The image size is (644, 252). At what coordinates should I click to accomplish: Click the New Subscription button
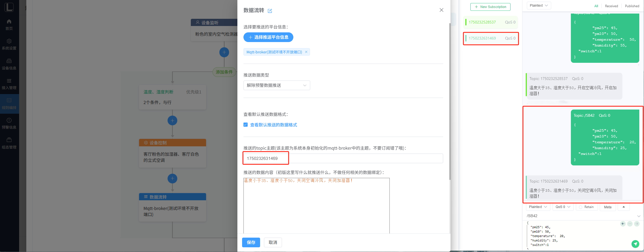tap(490, 7)
